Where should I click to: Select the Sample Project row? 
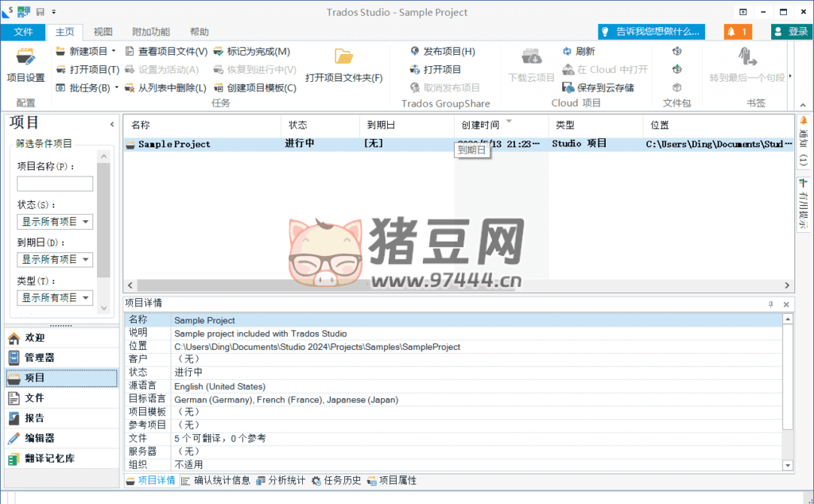[459, 145]
